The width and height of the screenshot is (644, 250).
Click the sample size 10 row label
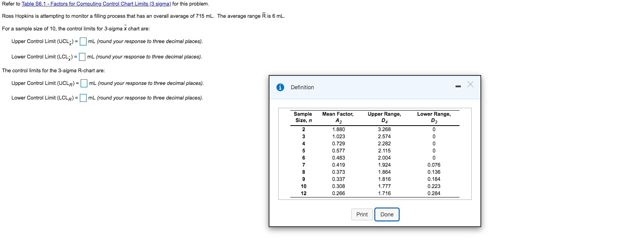(303, 186)
